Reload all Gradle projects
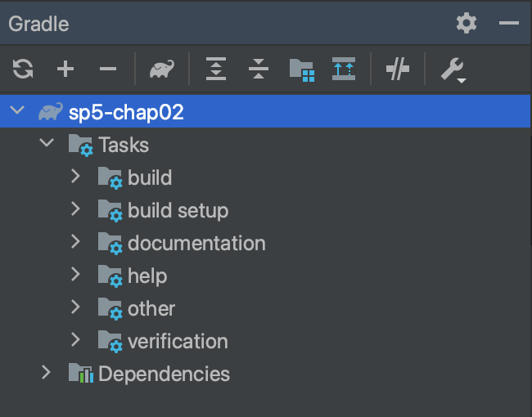The image size is (532, 417). 23,69
